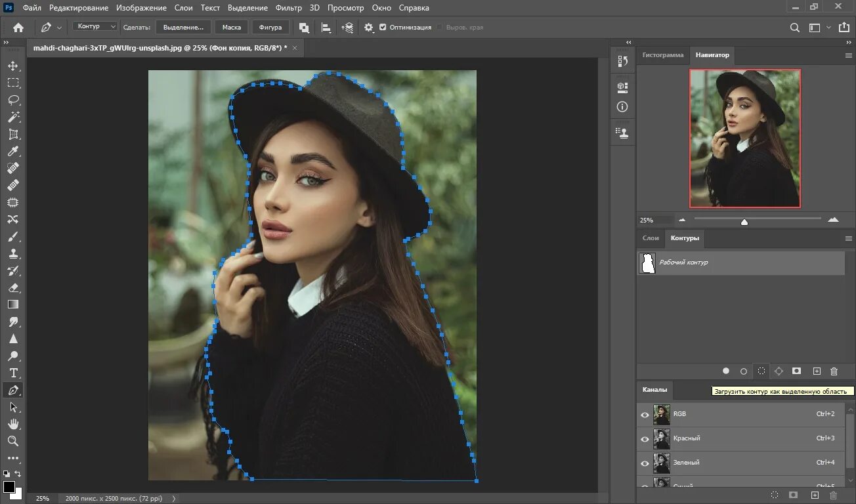This screenshot has height=504, width=856.
Task: Expand the collapsed toolbox double arrows
Action: pyautogui.click(x=6, y=41)
